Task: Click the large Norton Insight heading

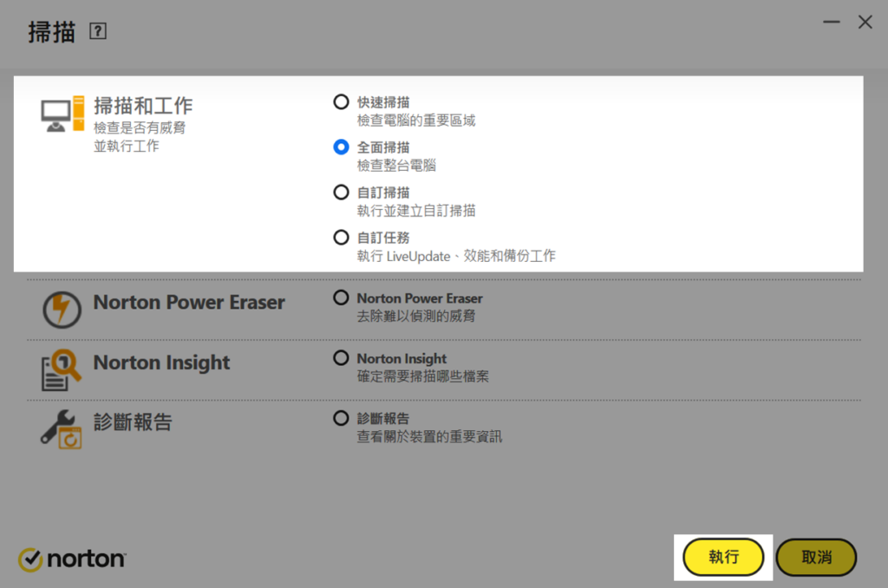Action: pyautogui.click(x=161, y=363)
